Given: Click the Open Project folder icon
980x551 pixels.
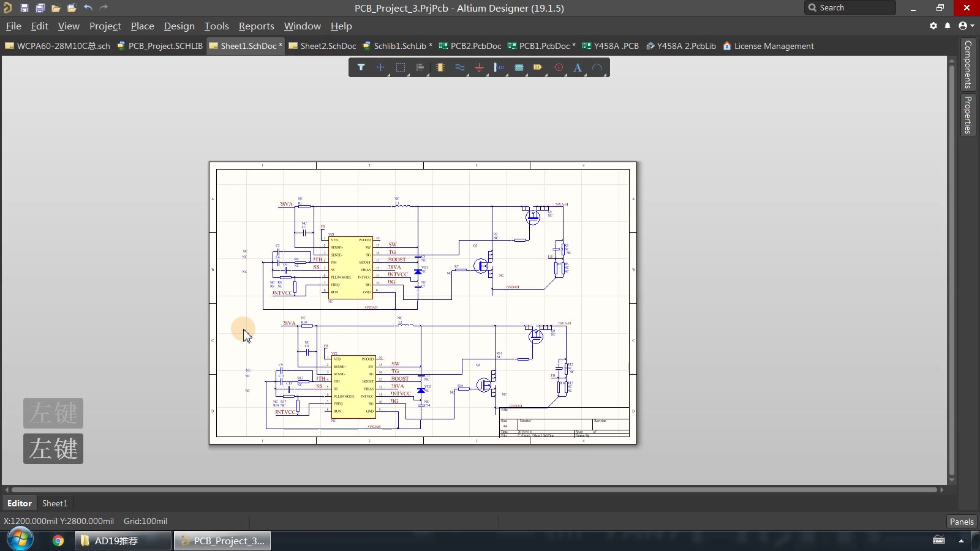Looking at the screenshot, I should 72,8.
